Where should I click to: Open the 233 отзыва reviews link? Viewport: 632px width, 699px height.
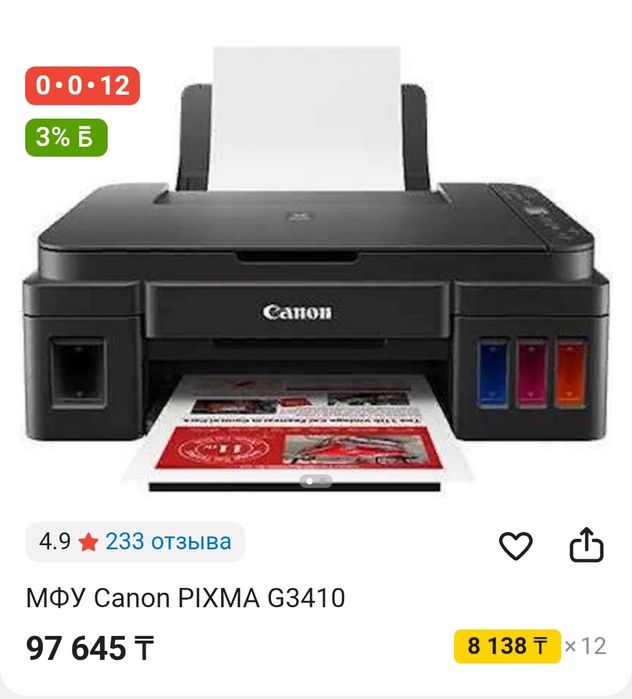pyautogui.click(x=168, y=542)
